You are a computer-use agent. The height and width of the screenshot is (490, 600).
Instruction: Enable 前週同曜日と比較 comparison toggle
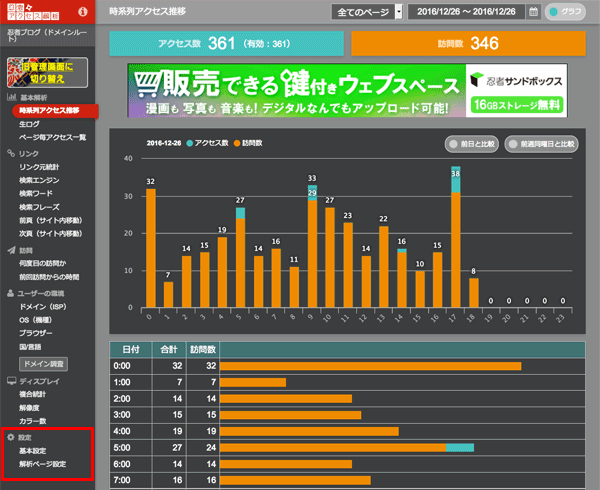pos(541,144)
